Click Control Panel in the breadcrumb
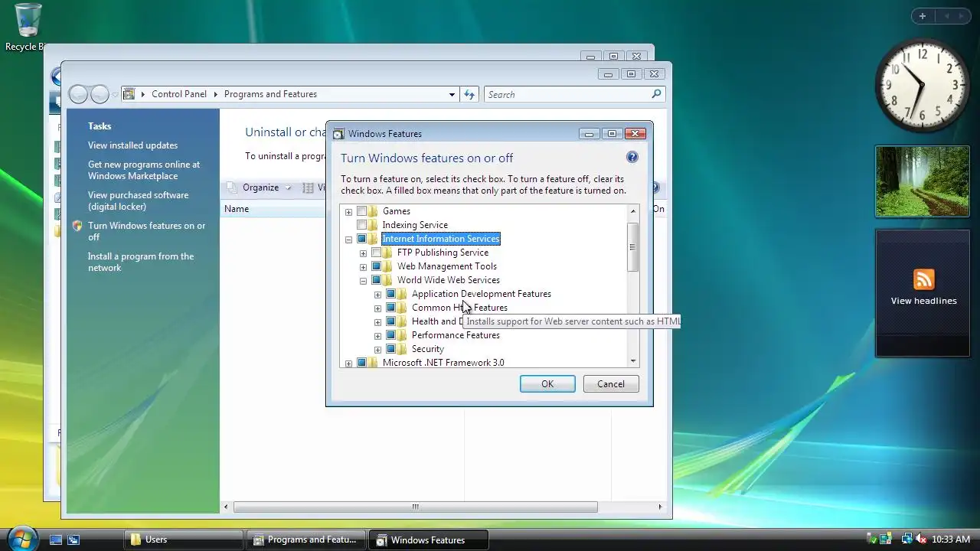Screen dimensions: 980x551 [179, 94]
